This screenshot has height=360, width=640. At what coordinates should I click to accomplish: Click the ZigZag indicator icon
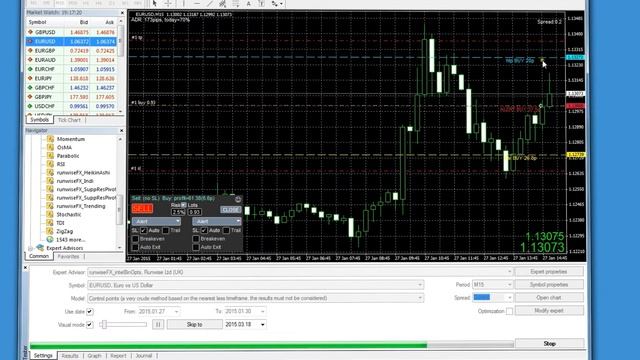tap(50, 231)
